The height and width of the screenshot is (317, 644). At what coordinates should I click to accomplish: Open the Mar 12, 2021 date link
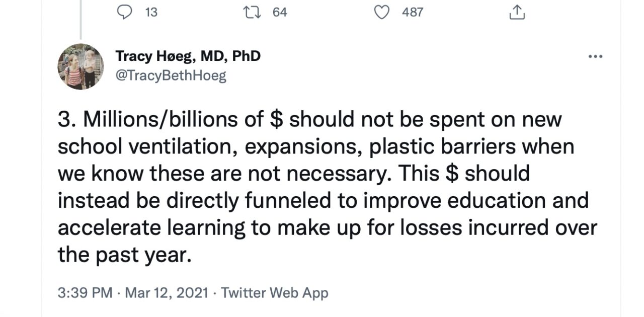(x=166, y=293)
